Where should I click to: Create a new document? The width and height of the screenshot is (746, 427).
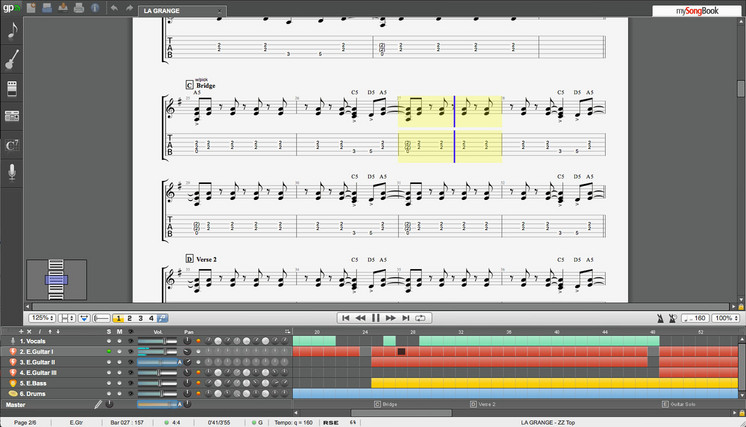(31, 8)
